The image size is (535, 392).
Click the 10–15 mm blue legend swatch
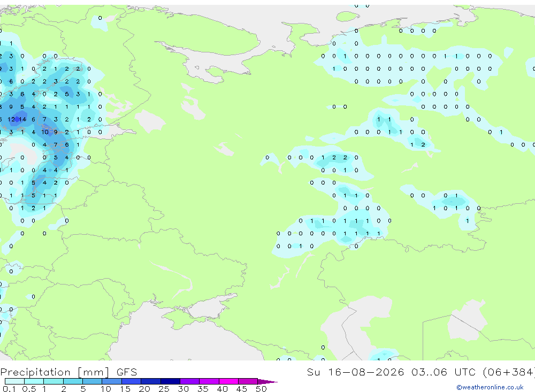coord(112,381)
